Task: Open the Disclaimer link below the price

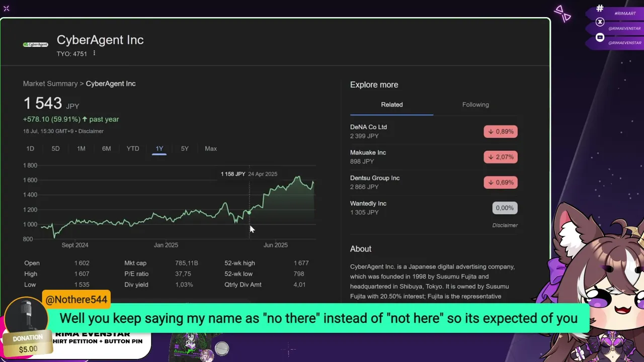Action: click(x=91, y=131)
